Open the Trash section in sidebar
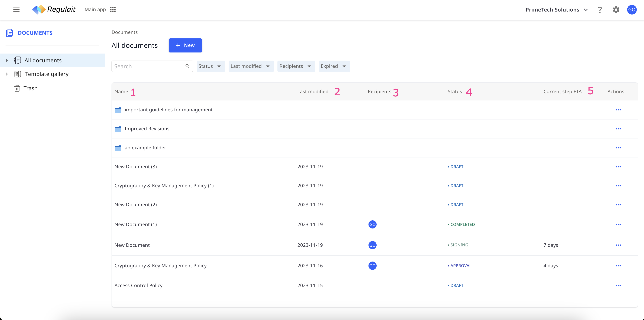 30,88
